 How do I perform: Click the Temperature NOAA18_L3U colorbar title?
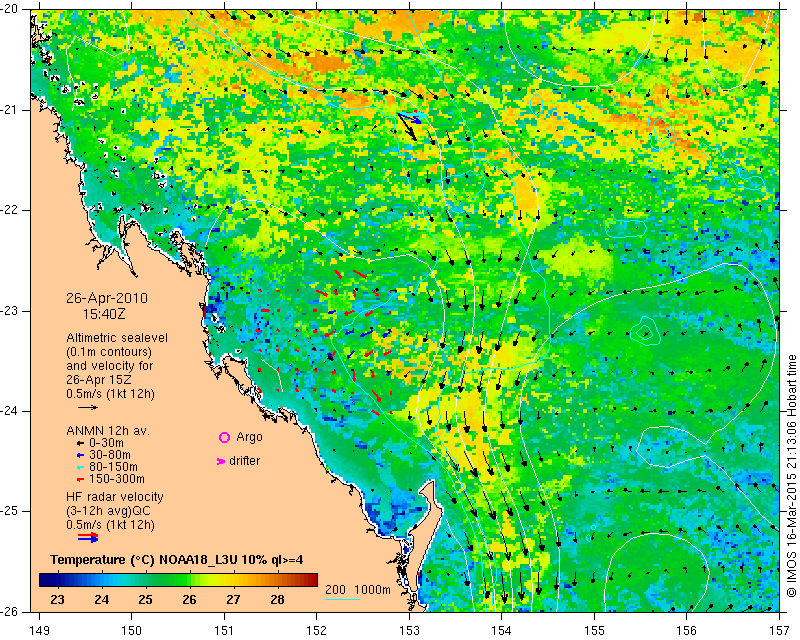177,560
